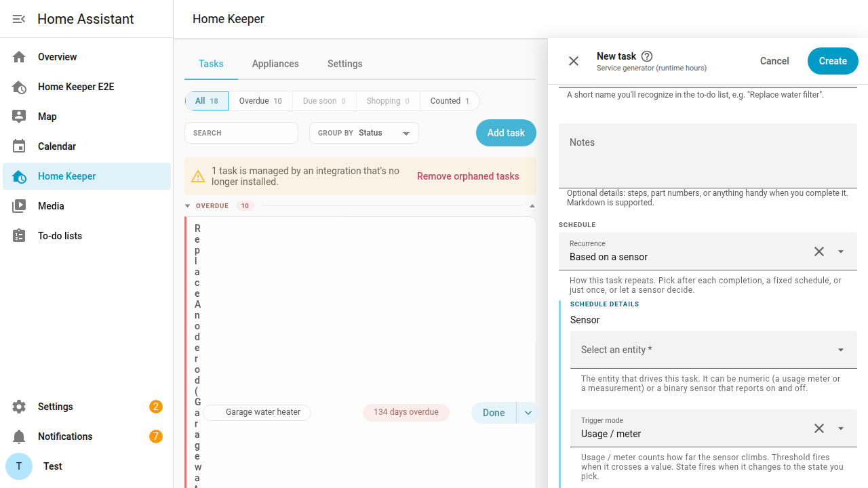868x488 pixels.
Task: Switch to the Tasks tab
Action: (211, 64)
